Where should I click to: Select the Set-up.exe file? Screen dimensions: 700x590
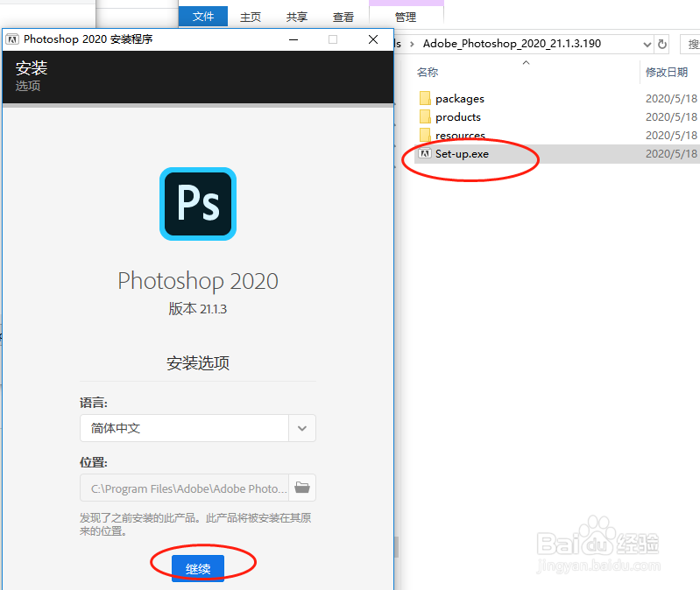coord(462,154)
